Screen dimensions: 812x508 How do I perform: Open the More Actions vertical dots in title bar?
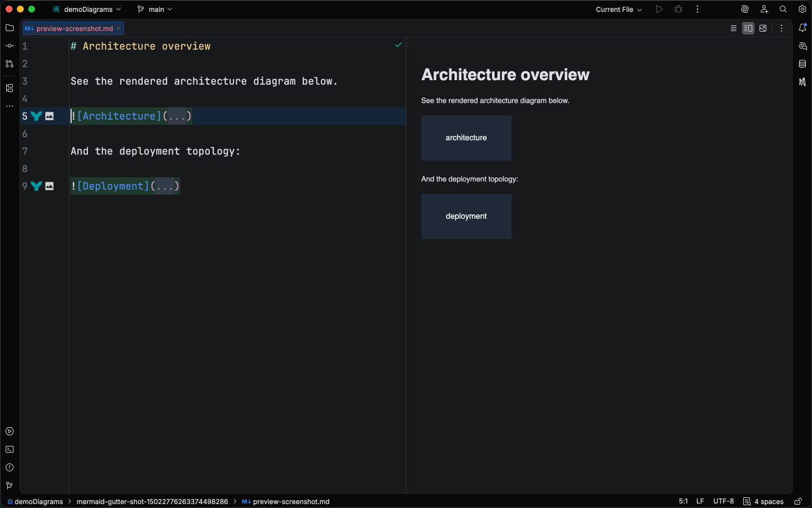[x=698, y=9]
